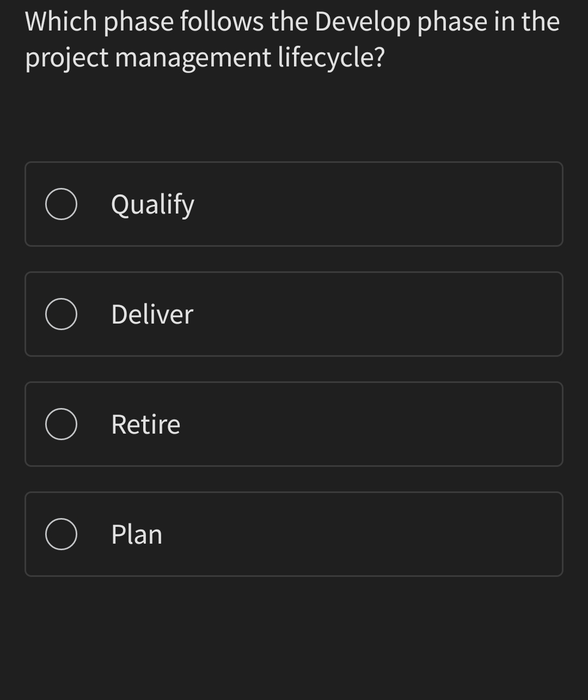The width and height of the screenshot is (588, 700).
Task: Choose the answer option Retire
Action: click(x=294, y=424)
